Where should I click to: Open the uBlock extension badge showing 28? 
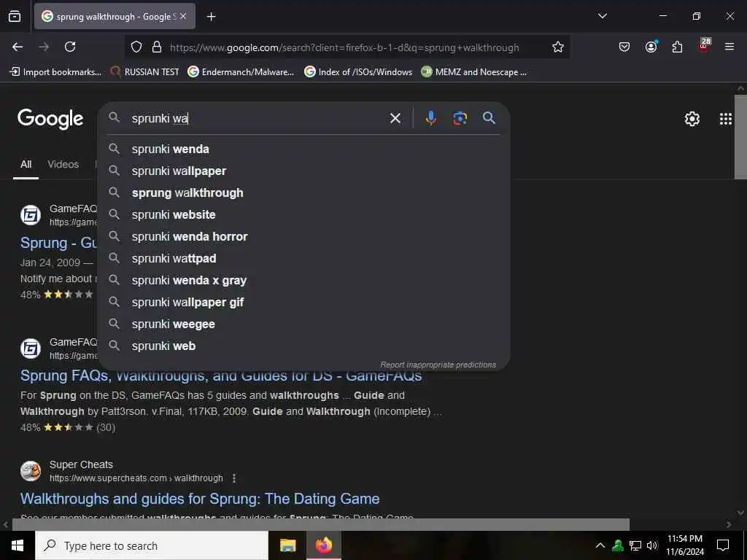(x=704, y=46)
